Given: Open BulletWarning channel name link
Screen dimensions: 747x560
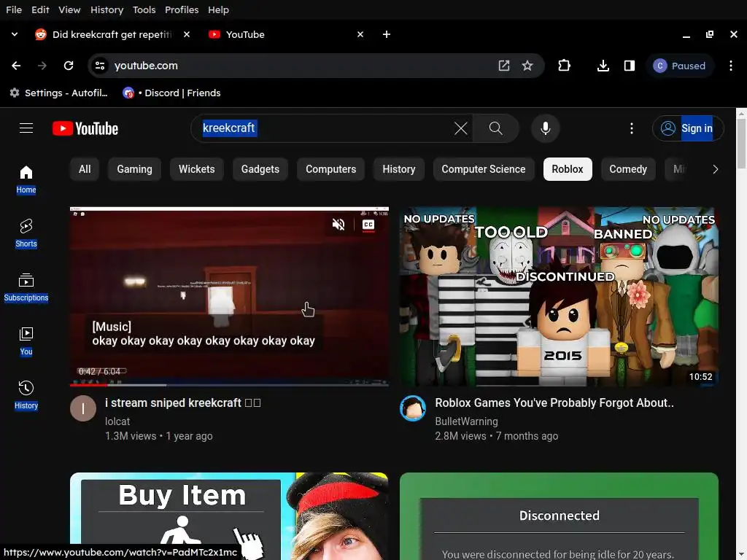Looking at the screenshot, I should pos(466,421).
